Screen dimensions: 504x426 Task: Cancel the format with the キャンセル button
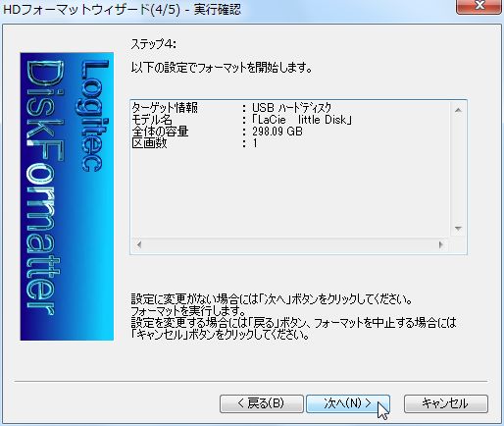[x=446, y=403]
